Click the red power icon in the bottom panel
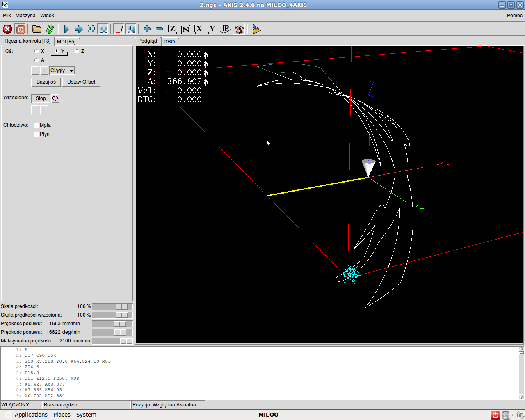 click(x=495, y=415)
